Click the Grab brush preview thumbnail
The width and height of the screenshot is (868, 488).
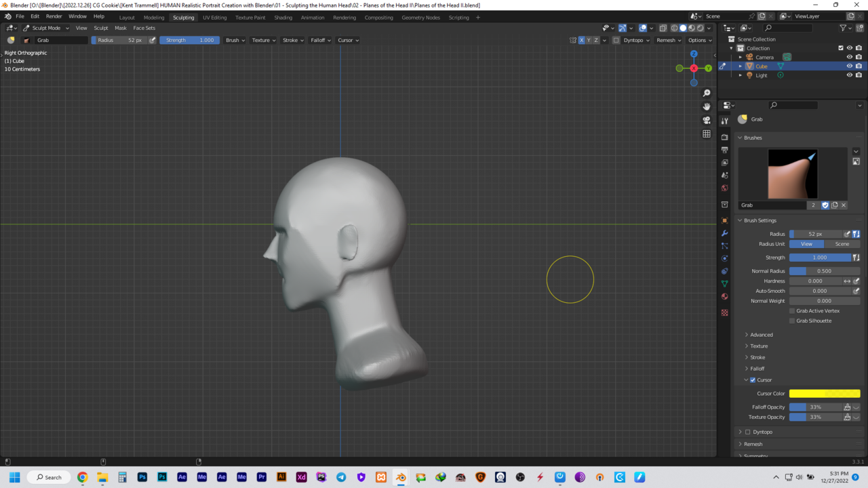click(792, 174)
